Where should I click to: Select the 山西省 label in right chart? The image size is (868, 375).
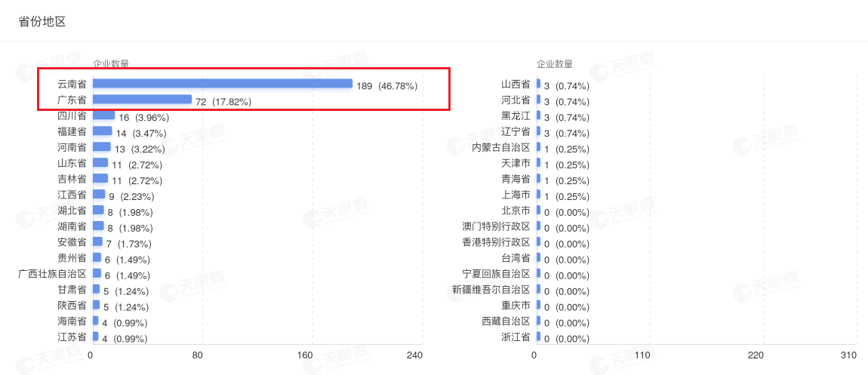click(x=516, y=84)
